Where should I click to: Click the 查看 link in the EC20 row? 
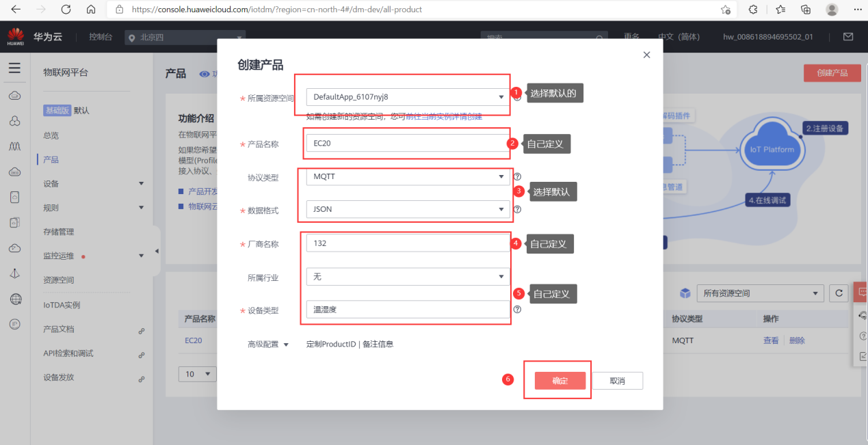pos(771,340)
